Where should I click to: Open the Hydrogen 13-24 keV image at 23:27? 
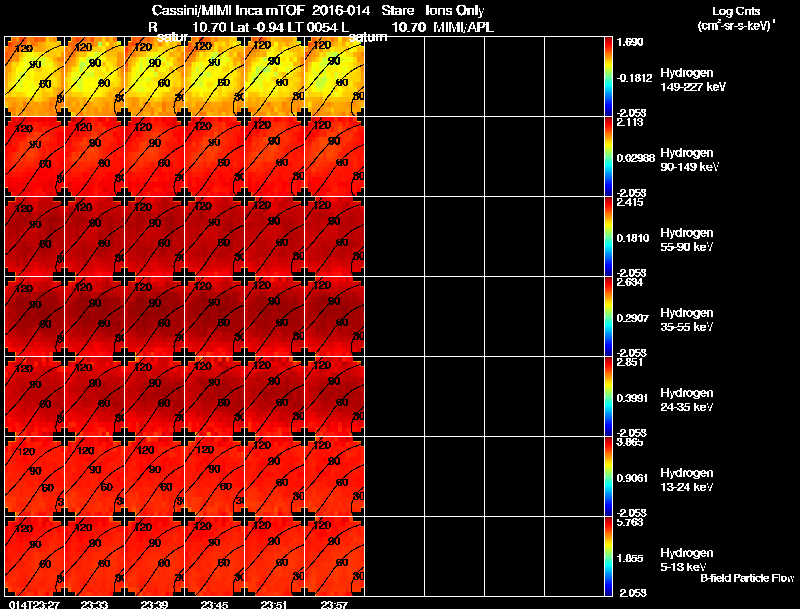(34, 476)
